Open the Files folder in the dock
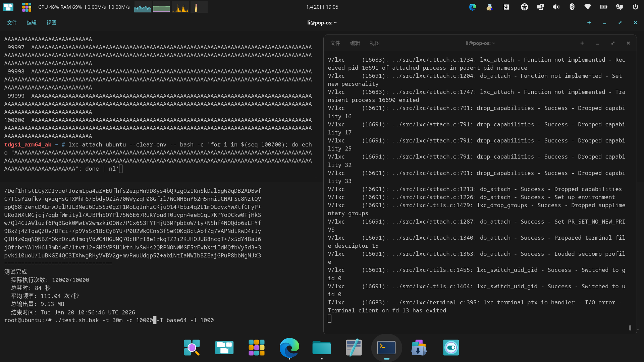 (x=321, y=348)
